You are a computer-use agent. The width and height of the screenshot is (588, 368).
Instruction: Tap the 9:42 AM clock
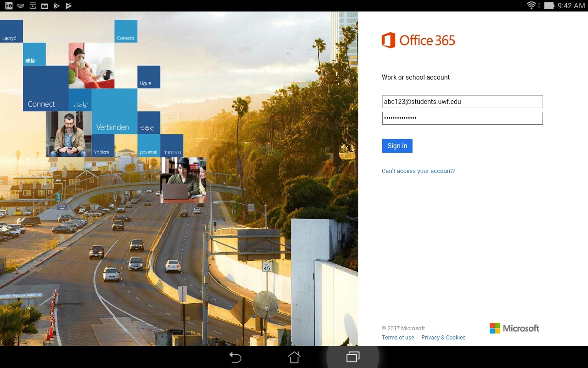(571, 6)
